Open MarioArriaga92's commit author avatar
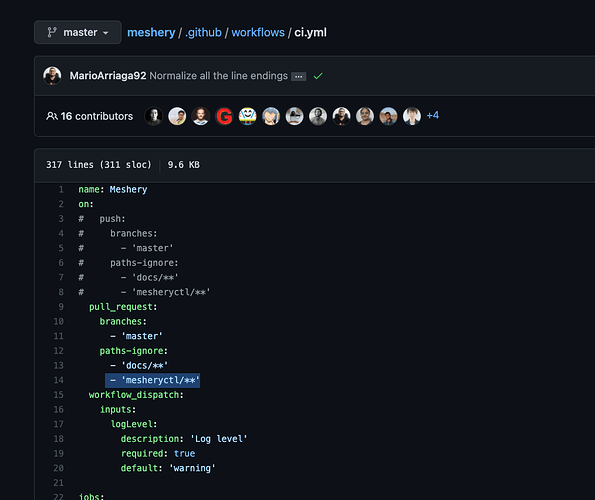The width and height of the screenshot is (595, 500). click(x=52, y=75)
